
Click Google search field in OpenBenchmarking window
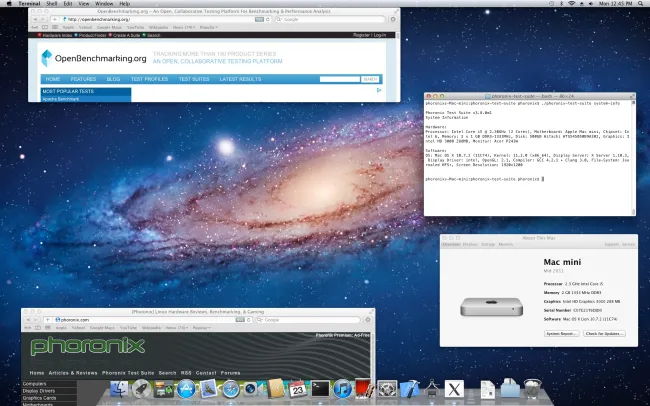(330, 19)
